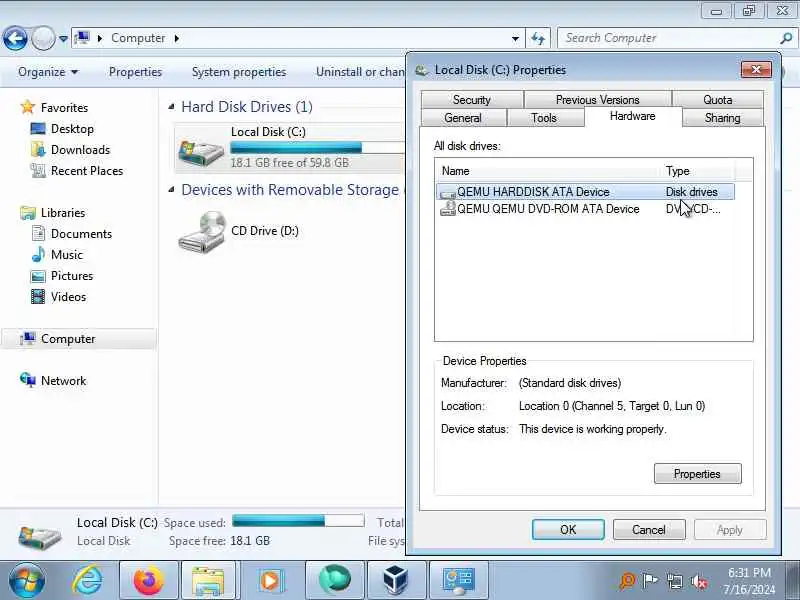The height and width of the screenshot is (600, 800).
Task: Click the Forward navigation arrow
Action: [43, 38]
